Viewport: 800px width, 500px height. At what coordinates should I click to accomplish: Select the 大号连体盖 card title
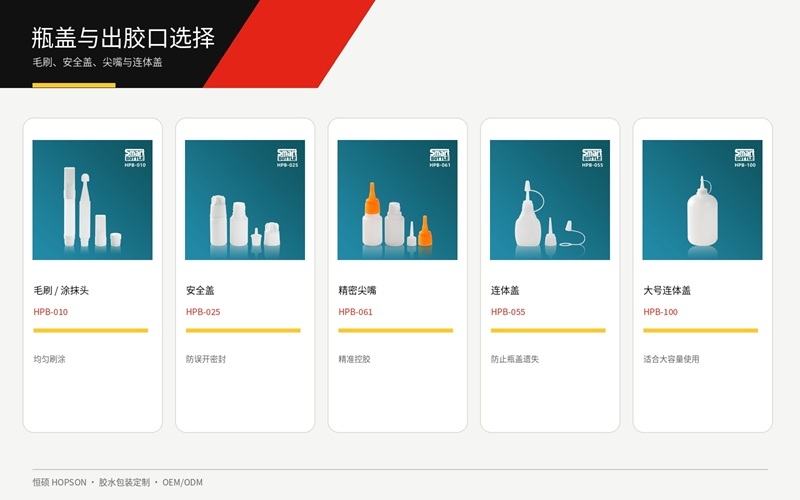click(x=667, y=290)
